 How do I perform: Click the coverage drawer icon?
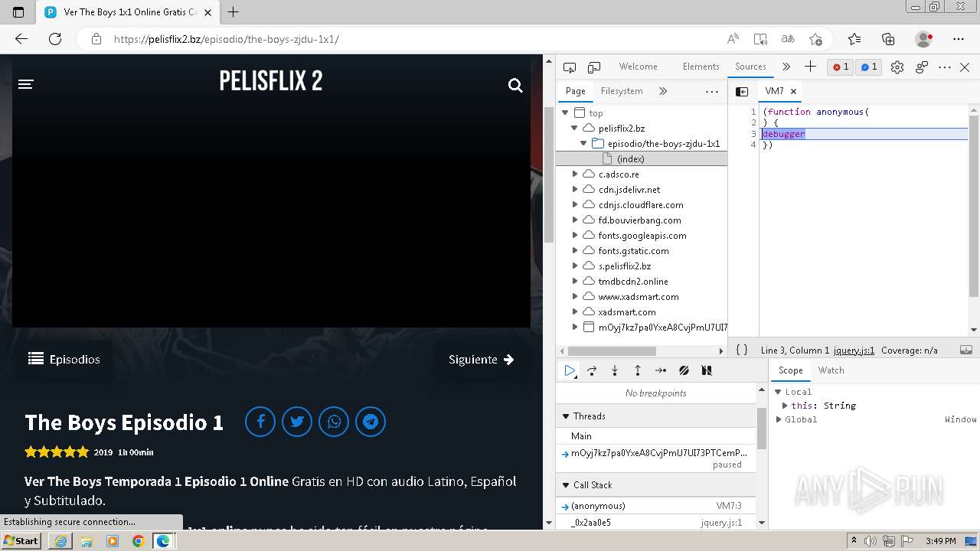pyautogui.click(x=966, y=350)
